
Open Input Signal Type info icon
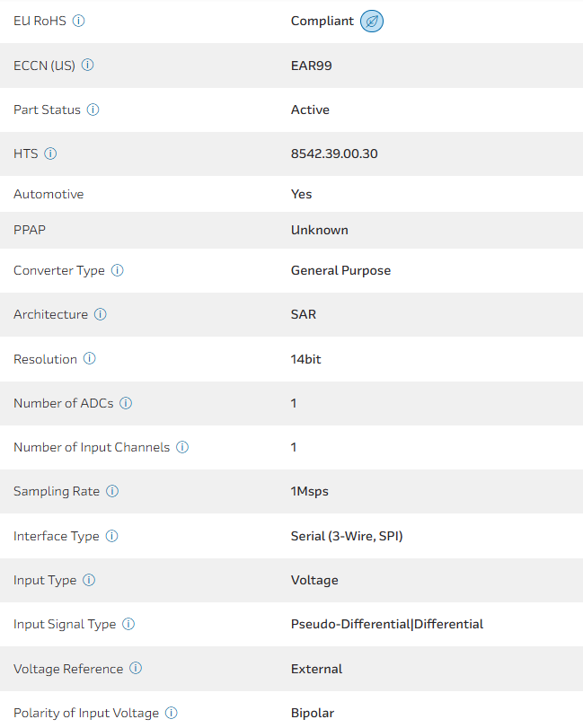click(128, 624)
